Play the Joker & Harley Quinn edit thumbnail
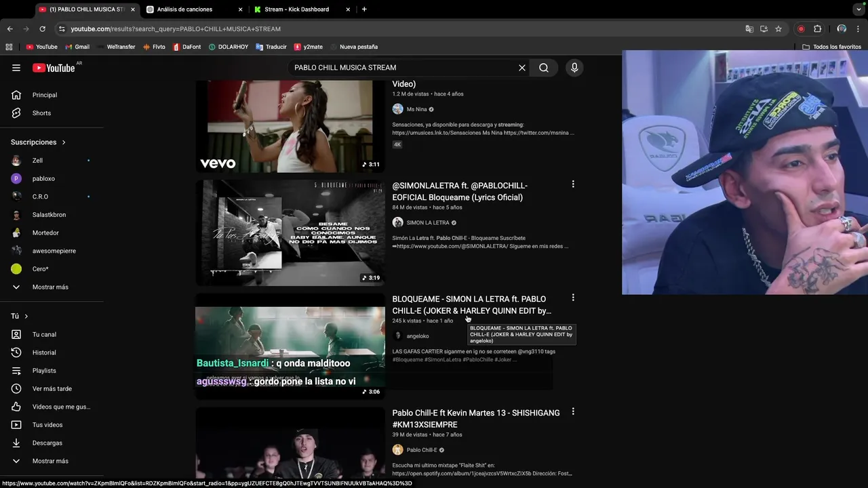Image resolution: width=868 pixels, height=488 pixels. click(290, 346)
